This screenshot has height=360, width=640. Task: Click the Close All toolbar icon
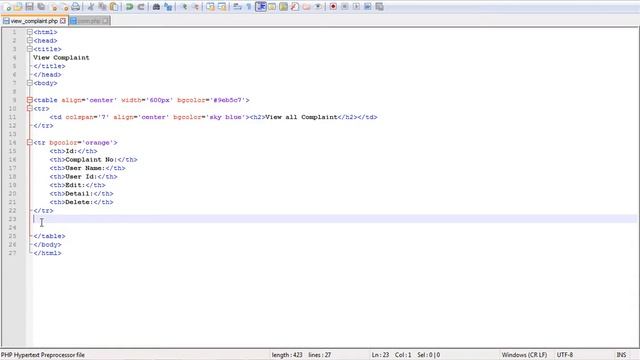(64, 7)
